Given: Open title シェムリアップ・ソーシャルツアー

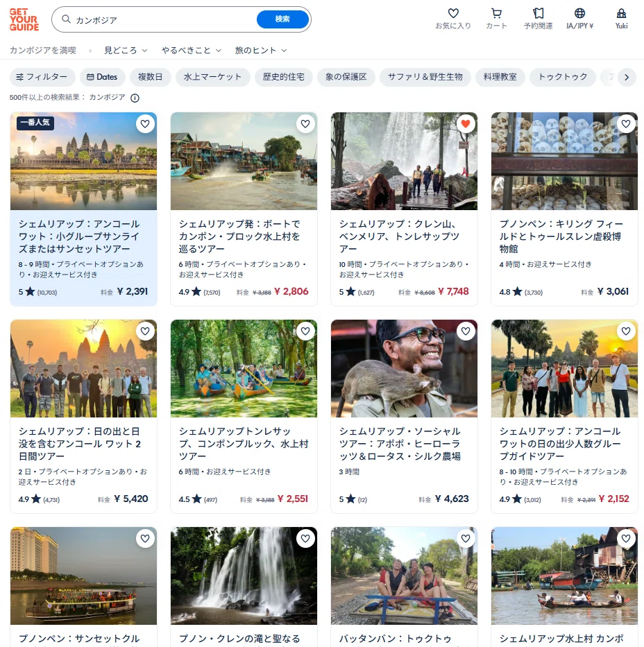Looking at the screenshot, I should (400, 444).
